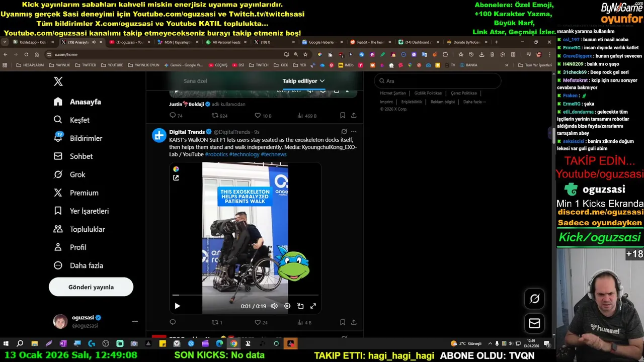Open the floating Grok button
The image size is (644, 362).
coord(534,299)
